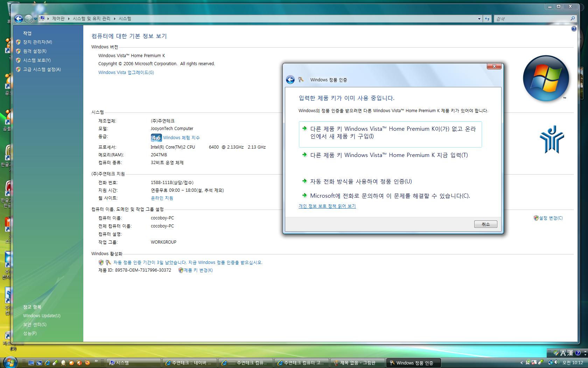Switch to 시스템 taskbar button

pos(133,363)
